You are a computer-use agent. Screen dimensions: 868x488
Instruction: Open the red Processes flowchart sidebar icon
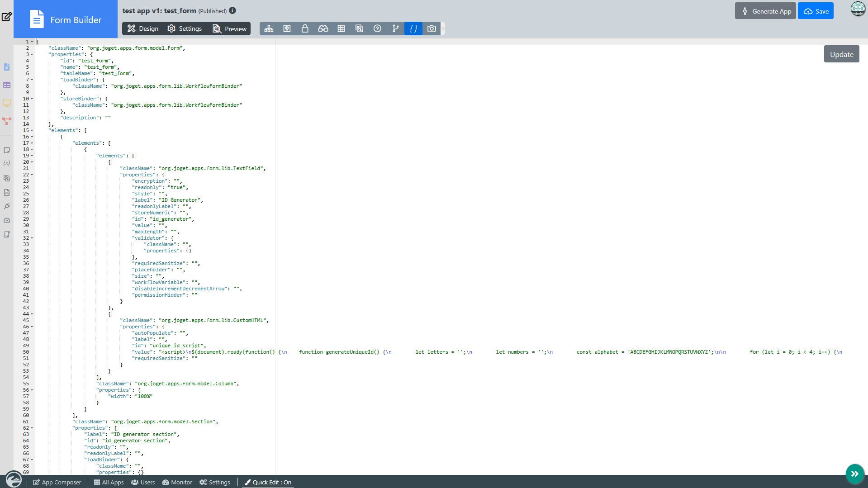[x=7, y=121]
